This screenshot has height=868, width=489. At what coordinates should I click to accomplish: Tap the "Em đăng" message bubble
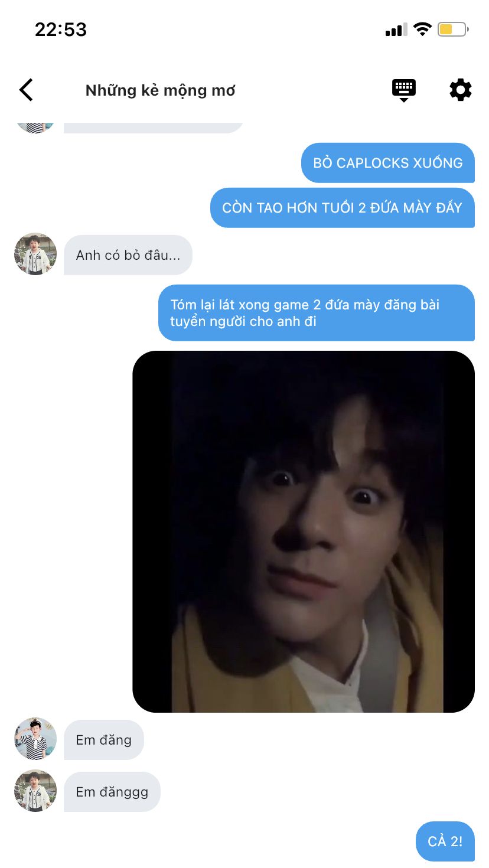point(104,740)
